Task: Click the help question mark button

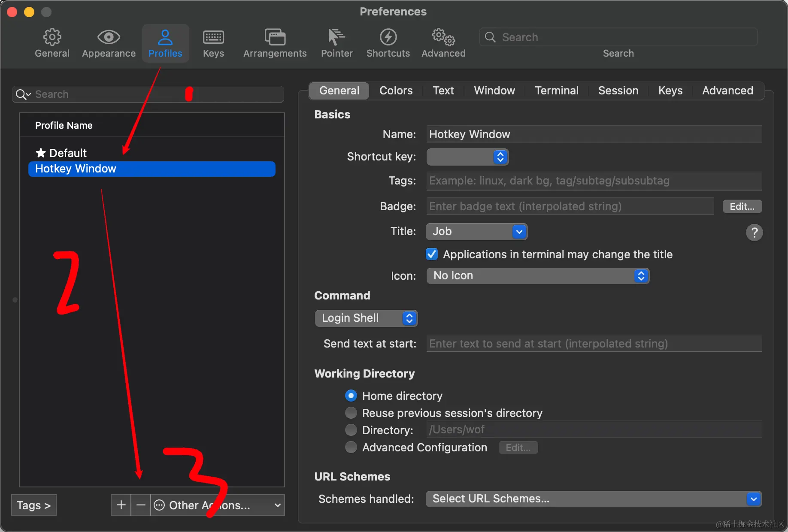Action: (x=754, y=233)
